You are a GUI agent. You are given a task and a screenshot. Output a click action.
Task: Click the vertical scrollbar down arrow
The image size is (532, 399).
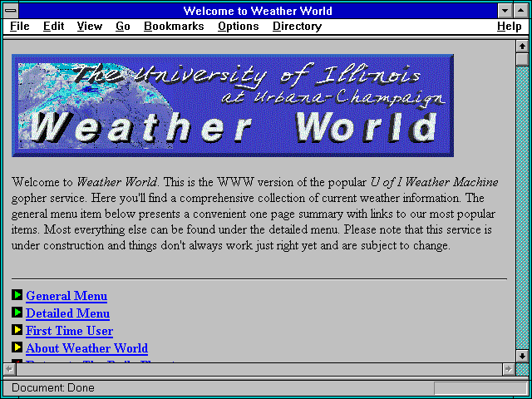(522, 356)
